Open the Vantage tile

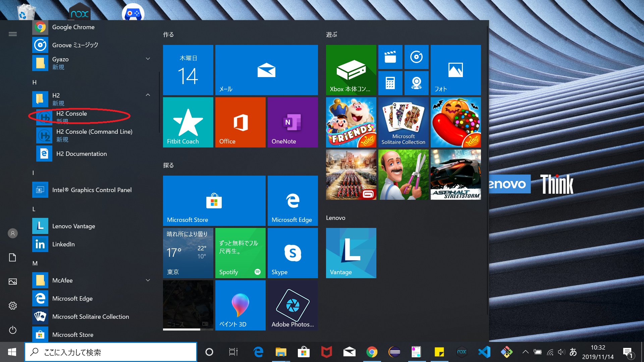tap(351, 253)
